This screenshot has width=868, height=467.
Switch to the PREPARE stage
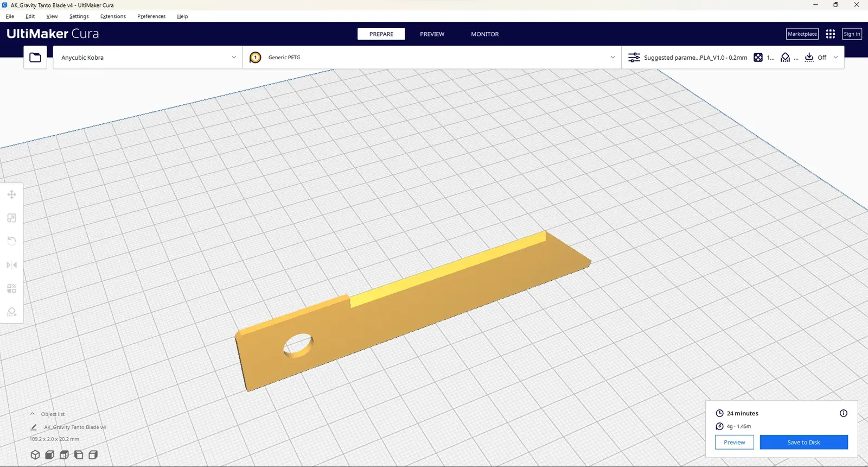click(x=381, y=34)
